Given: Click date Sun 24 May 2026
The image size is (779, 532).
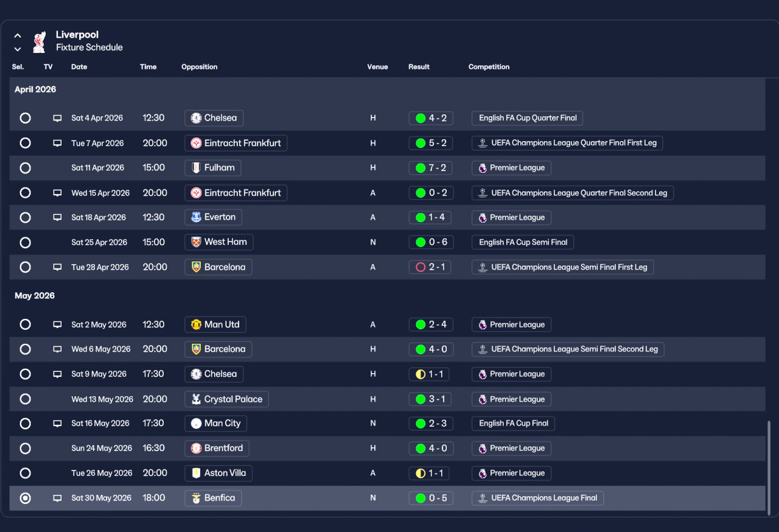Looking at the screenshot, I should (x=102, y=449).
